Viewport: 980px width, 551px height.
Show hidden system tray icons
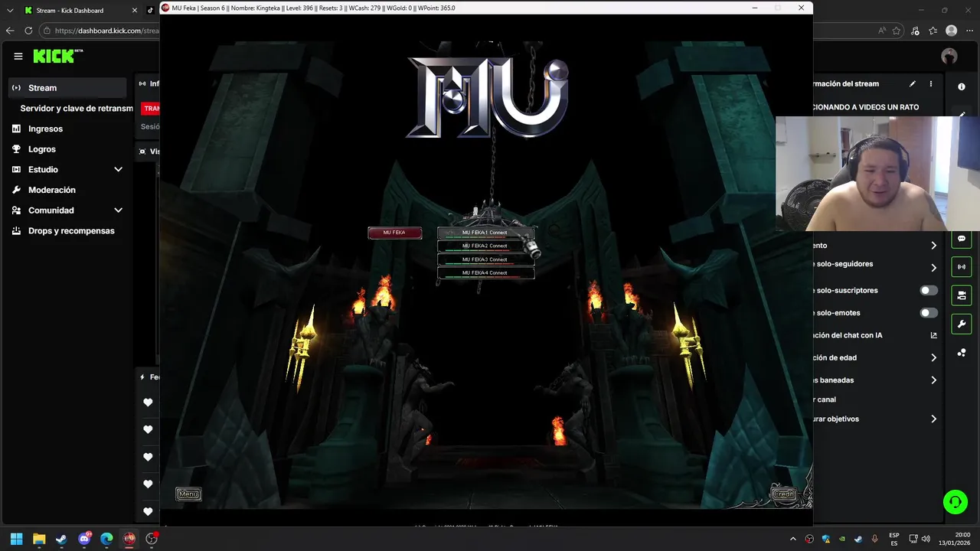point(792,539)
